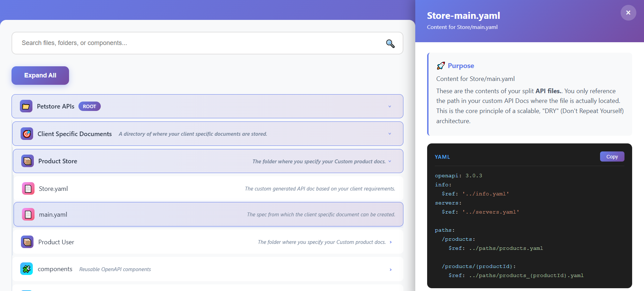Click the Client Specific Documents target icon
This screenshot has width=644, height=291.
[x=27, y=134]
